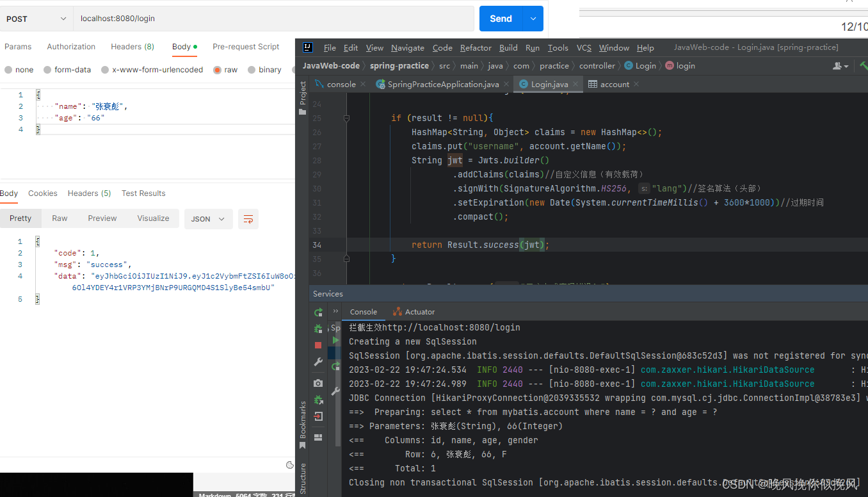Click the user account icon in IntelliJ navbar
The width and height of the screenshot is (868, 497).
point(837,66)
